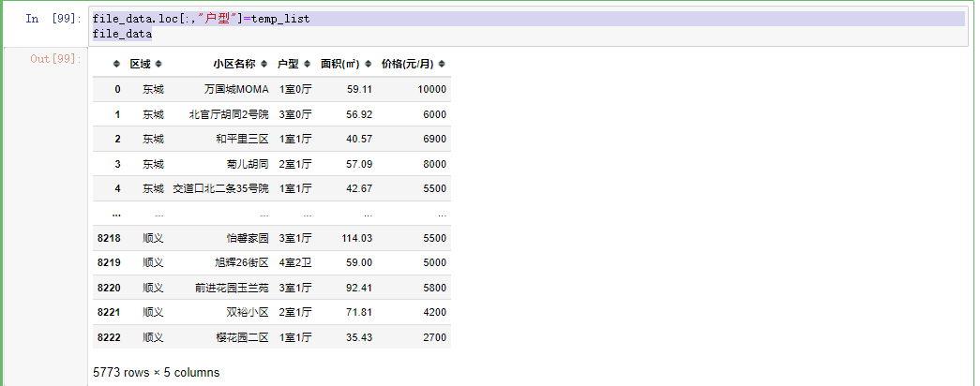This screenshot has height=386, width=980.
Task: Select cell 旭辉26街区
Action: (x=242, y=263)
